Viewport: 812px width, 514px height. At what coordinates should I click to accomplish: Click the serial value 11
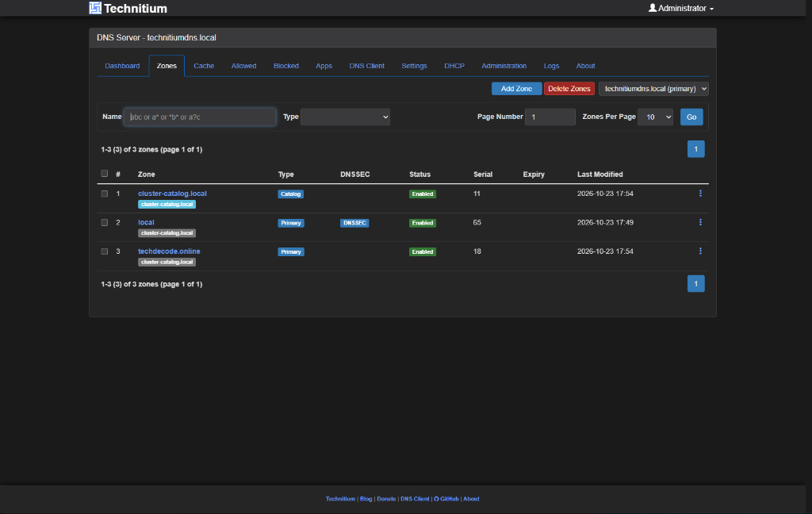click(x=477, y=194)
